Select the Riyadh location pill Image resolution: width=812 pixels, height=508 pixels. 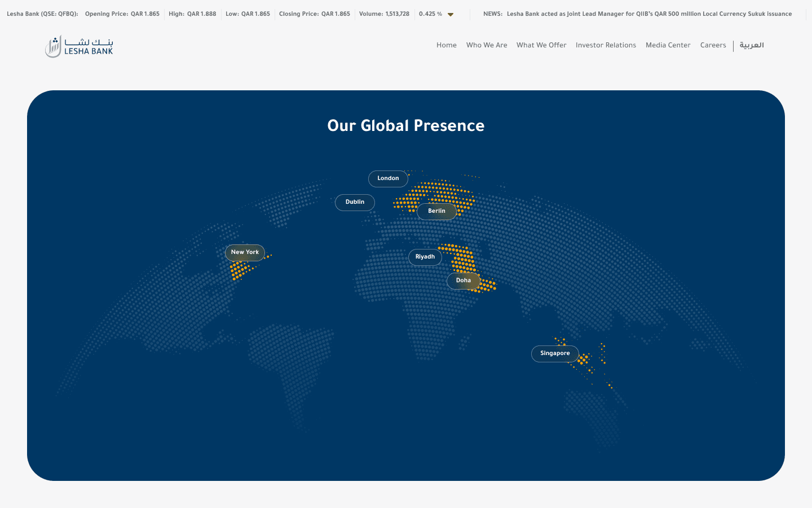tap(425, 257)
